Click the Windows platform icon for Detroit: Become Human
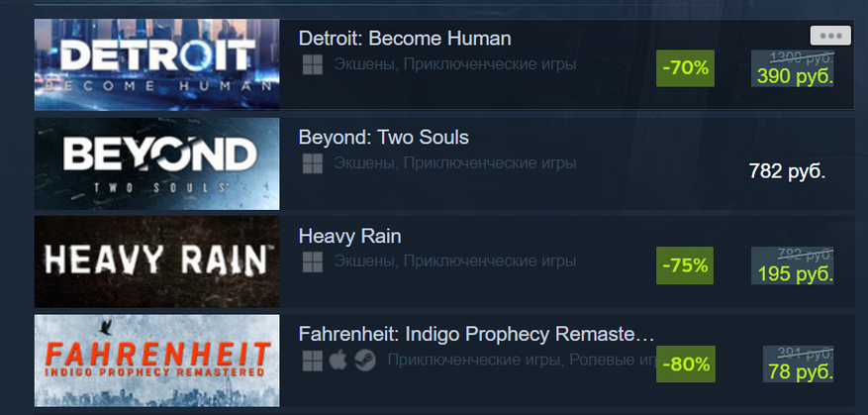868x415 pixels. [x=312, y=64]
